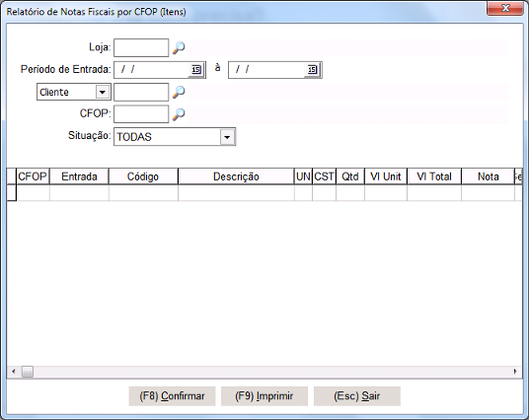Close the Relatório de Notas Fiscais window
Image resolution: width=529 pixels, height=420 pixels.
coord(504,8)
